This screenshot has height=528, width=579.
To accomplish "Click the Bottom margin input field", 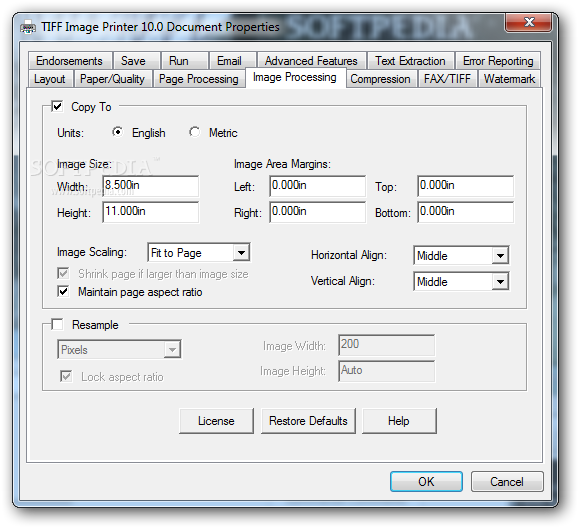I will click(466, 212).
